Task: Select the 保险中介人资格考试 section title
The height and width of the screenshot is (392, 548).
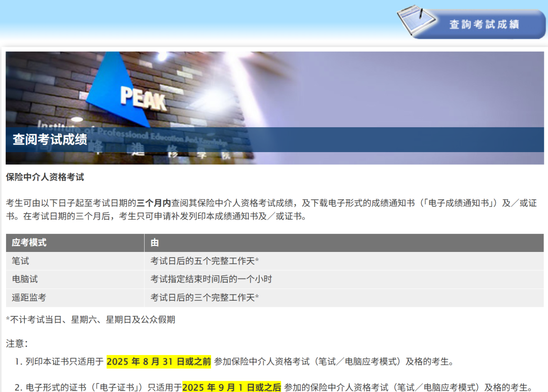Action: point(45,177)
